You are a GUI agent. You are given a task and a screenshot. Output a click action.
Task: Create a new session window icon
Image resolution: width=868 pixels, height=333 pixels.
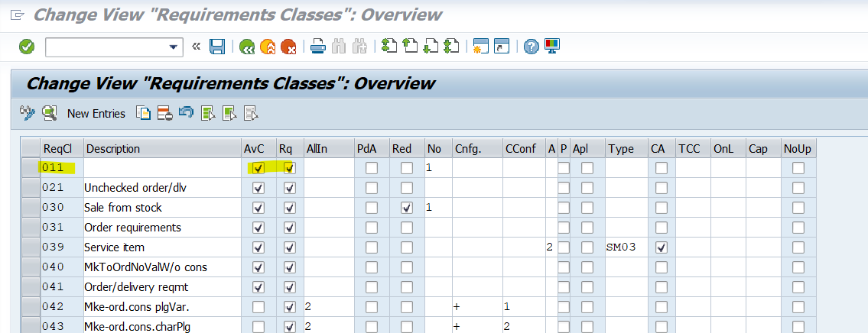click(480, 47)
